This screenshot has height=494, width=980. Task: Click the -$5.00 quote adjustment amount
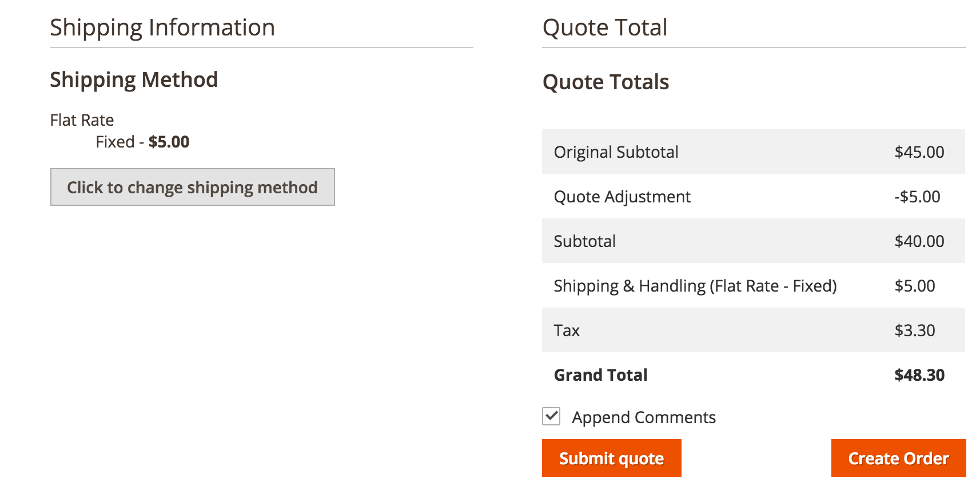(x=917, y=197)
